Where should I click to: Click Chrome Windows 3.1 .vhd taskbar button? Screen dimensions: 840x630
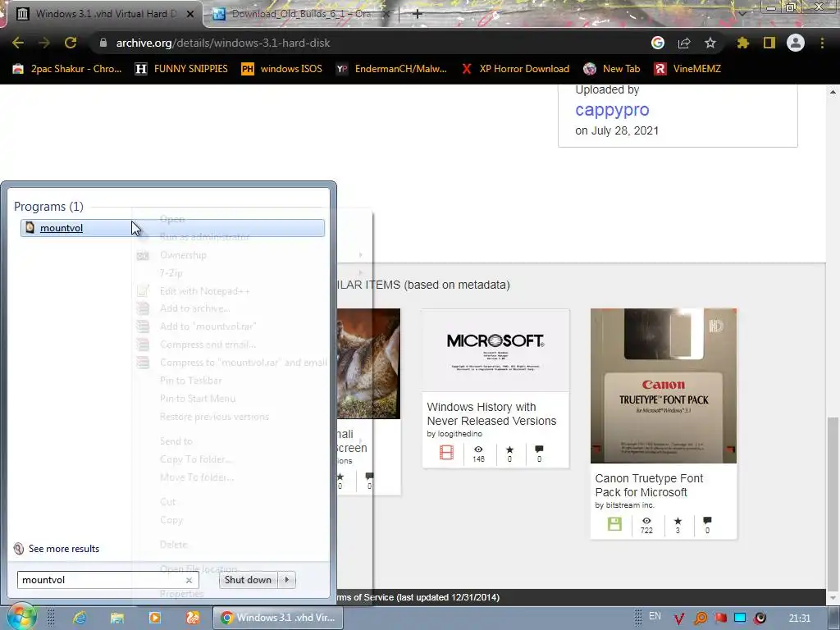(278, 618)
